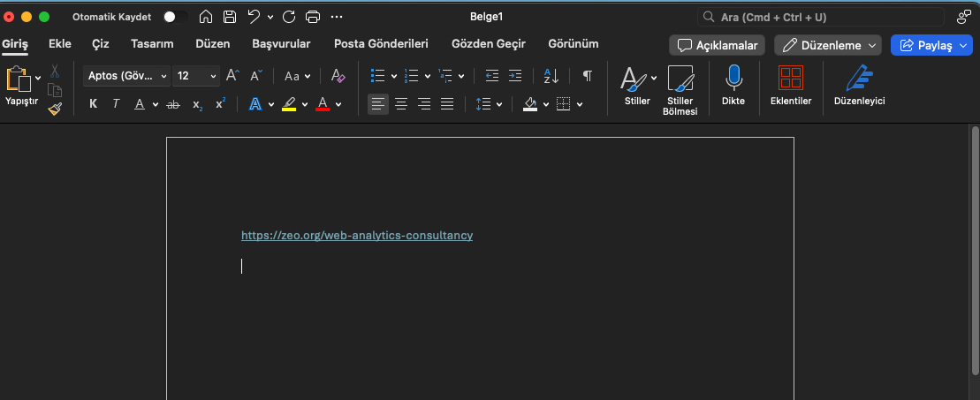Open the Aptos font name dropdown
The width and height of the screenshot is (980, 400).
tap(127, 76)
